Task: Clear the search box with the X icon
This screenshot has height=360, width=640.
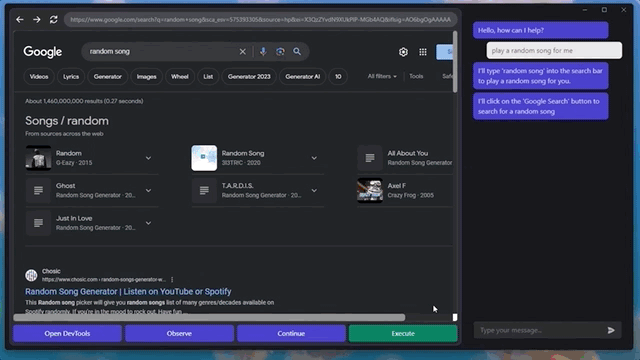Action: [242, 51]
